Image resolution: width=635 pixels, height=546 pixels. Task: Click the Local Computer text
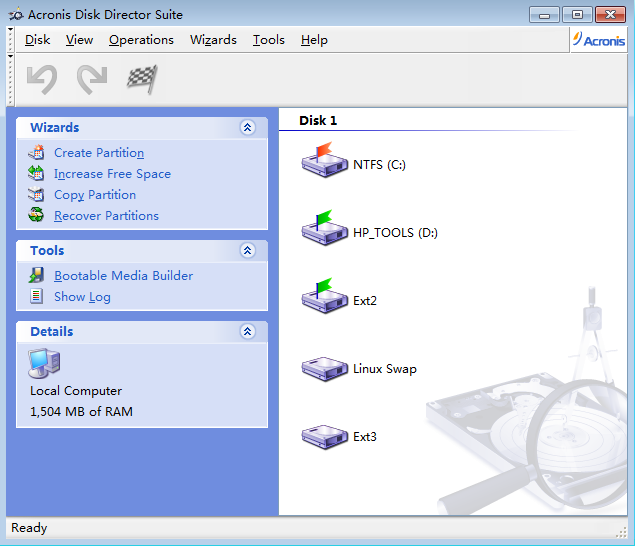[76, 391]
